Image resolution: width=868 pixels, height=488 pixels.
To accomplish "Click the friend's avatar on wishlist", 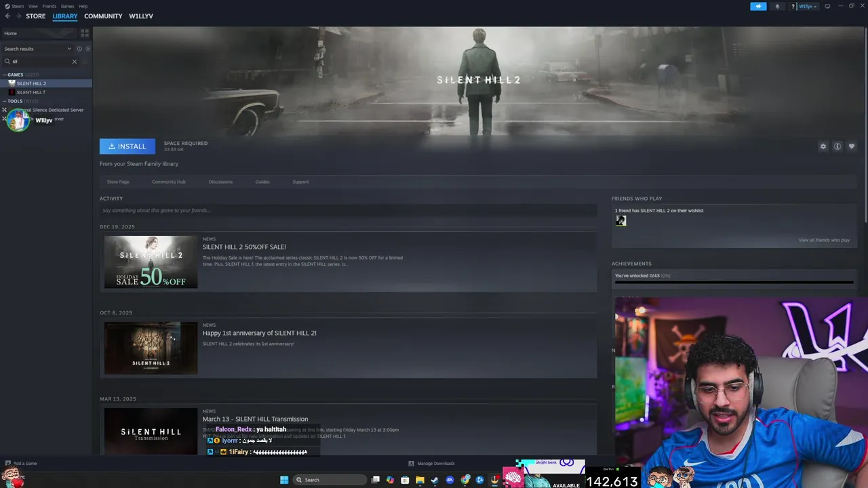I will point(620,221).
